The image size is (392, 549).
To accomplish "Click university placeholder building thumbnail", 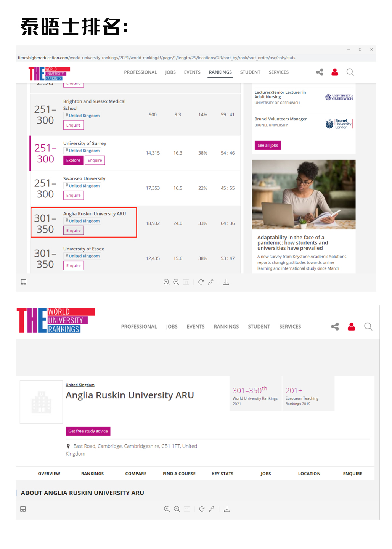I will point(41,402).
